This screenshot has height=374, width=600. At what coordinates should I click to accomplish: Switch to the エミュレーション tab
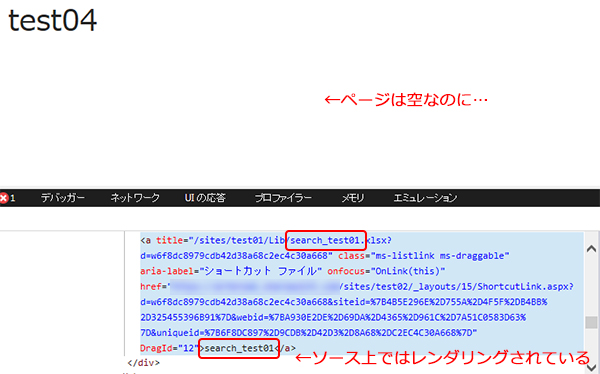tap(425, 198)
